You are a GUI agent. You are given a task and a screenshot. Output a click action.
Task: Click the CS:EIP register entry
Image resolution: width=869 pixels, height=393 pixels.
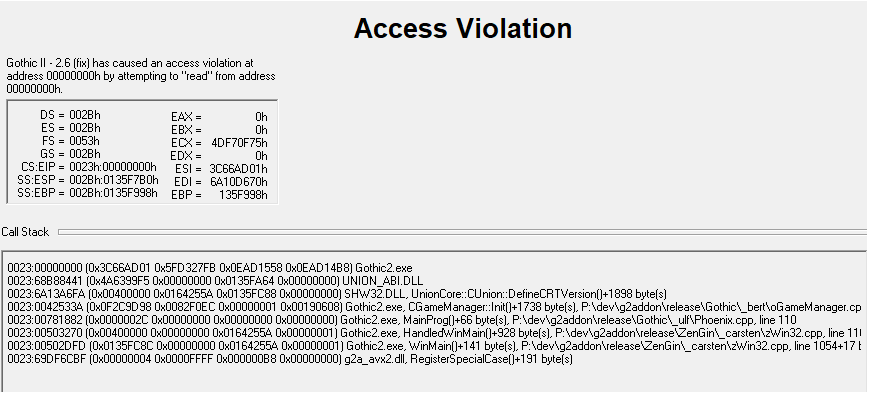tap(89, 167)
